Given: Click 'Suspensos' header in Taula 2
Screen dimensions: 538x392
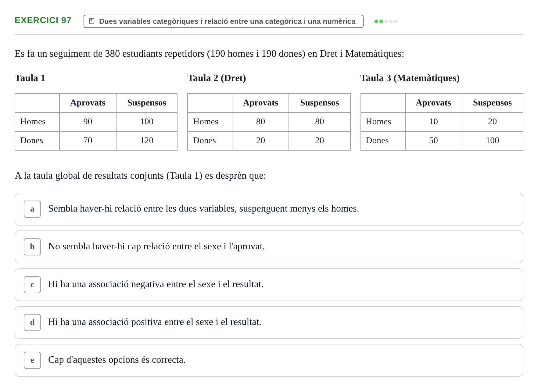Looking at the screenshot, I should 320,103.
